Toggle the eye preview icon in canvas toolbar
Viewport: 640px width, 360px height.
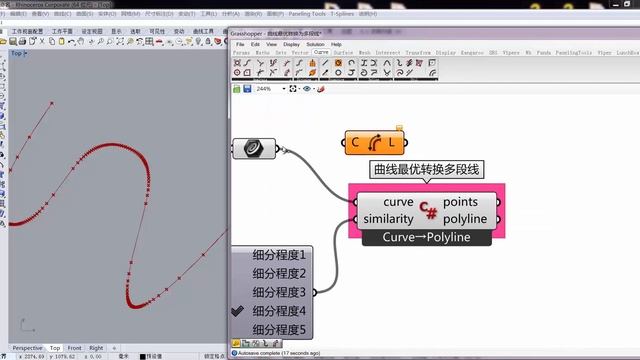(307, 89)
